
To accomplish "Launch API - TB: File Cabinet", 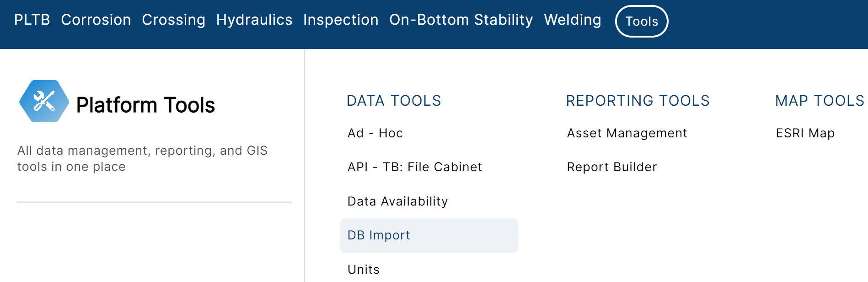I will point(415,167).
